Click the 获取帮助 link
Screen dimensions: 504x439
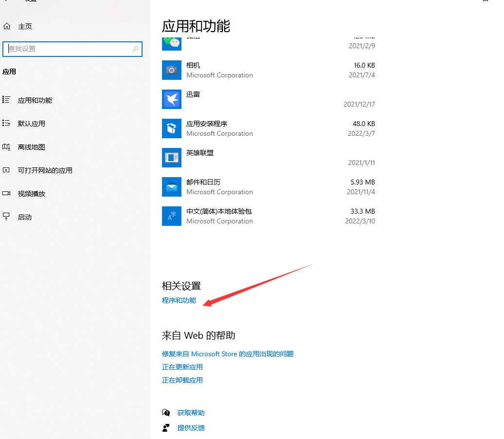191,413
